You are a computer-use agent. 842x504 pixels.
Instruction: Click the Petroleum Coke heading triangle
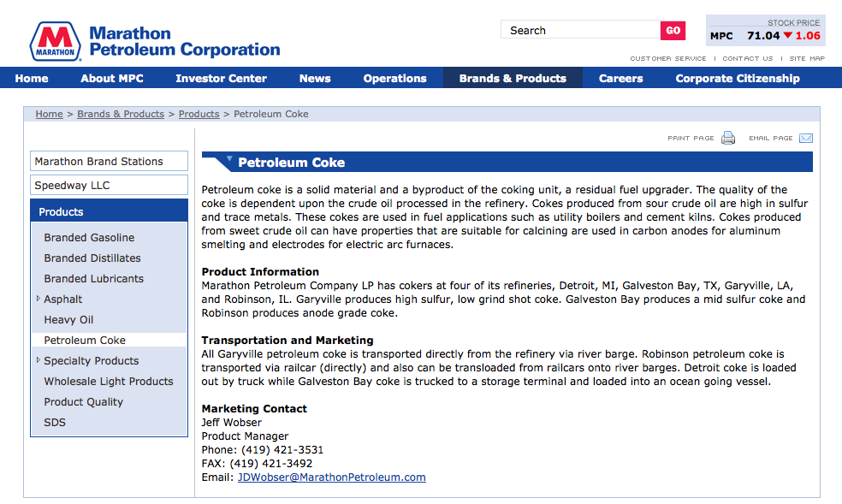229,159
